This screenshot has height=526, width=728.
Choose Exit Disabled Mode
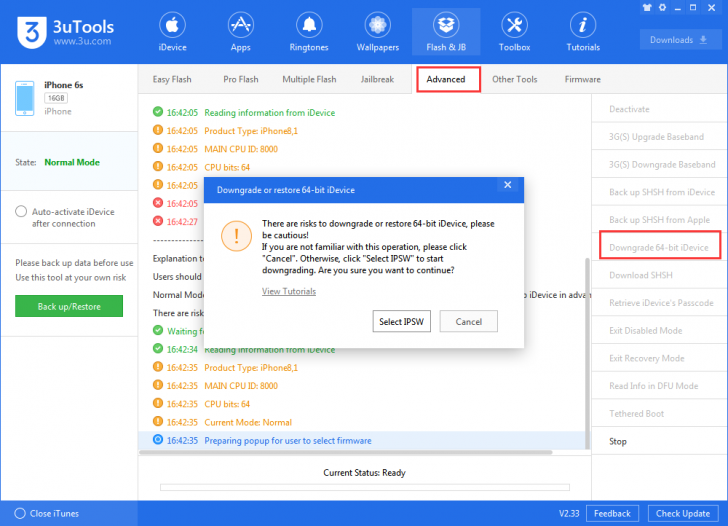pyautogui.click(x=659, y=331)
